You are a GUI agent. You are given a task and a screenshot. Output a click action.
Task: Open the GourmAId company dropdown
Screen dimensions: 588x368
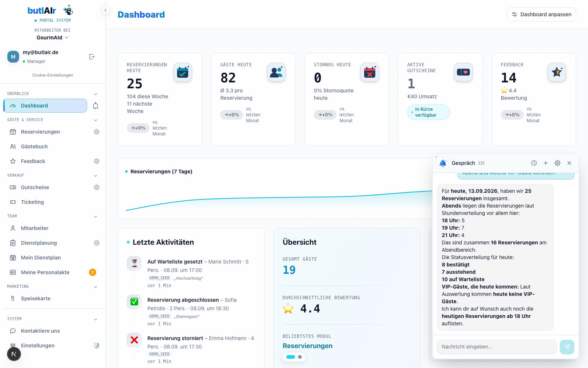pyautogui.click(x=53, y=38)
